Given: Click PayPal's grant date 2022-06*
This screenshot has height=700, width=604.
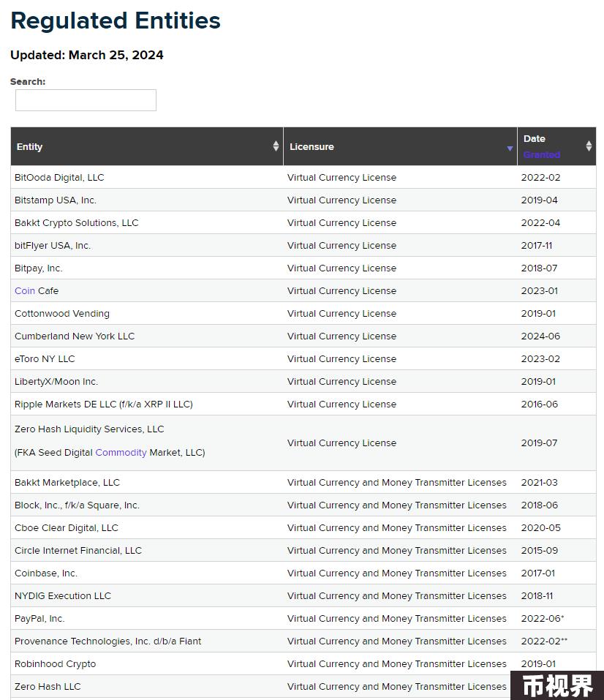Looking at the screenshot, I should point(543,619).
